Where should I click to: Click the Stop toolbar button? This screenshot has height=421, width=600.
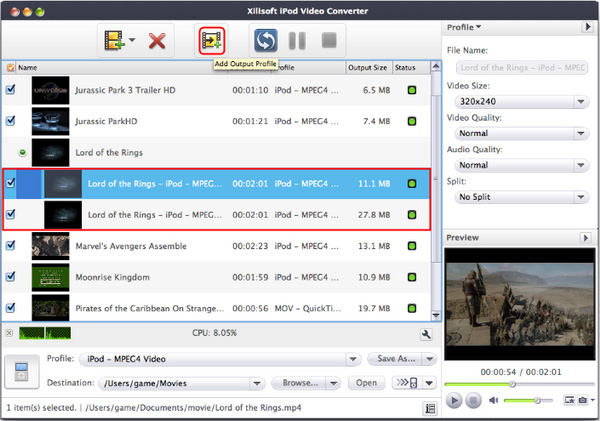coord(329,40)
